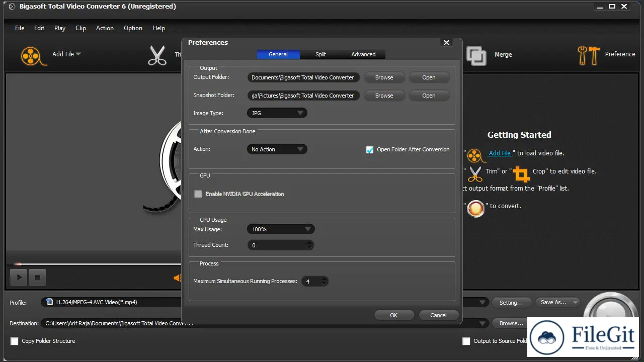Open the Option menu
Viewport: 644px width, 362px height.
coord(133,28)
